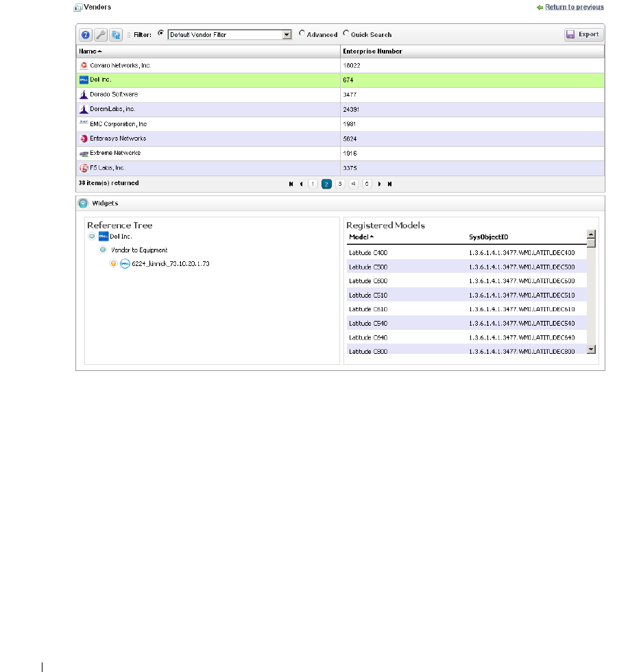Image resolution: width=617 pixels, height=672 pixels.
Task: Click the Vendors portlet icon in title
Action: [78, 8]
